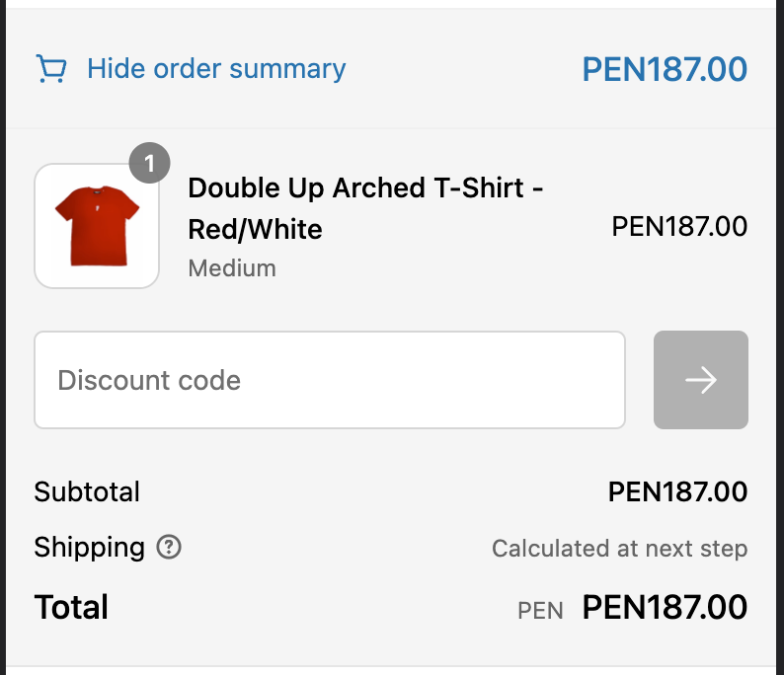The height and width of the screenshot is (675, 784).
Task: Click the quantity badge on the thumbnail
Action: 149,164
